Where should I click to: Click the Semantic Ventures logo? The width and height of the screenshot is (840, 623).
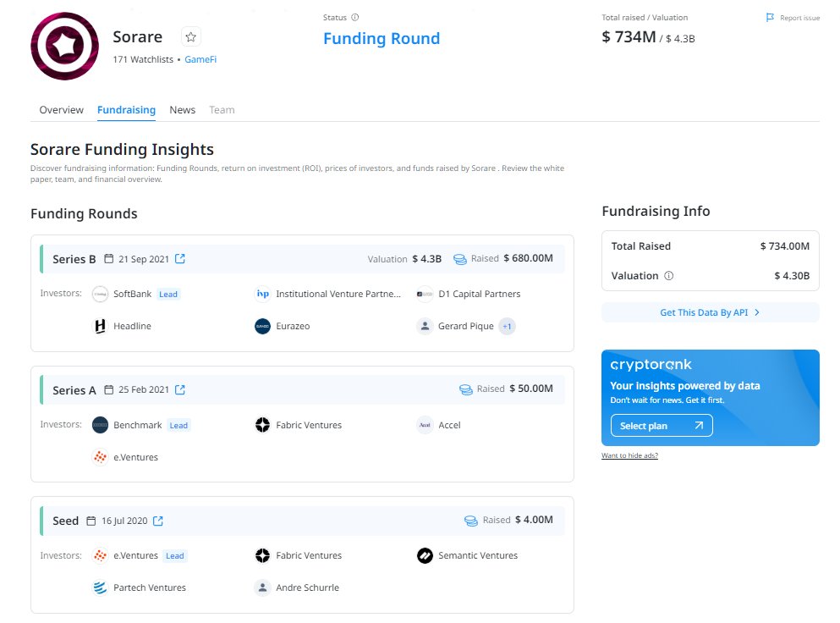(425, 555)
